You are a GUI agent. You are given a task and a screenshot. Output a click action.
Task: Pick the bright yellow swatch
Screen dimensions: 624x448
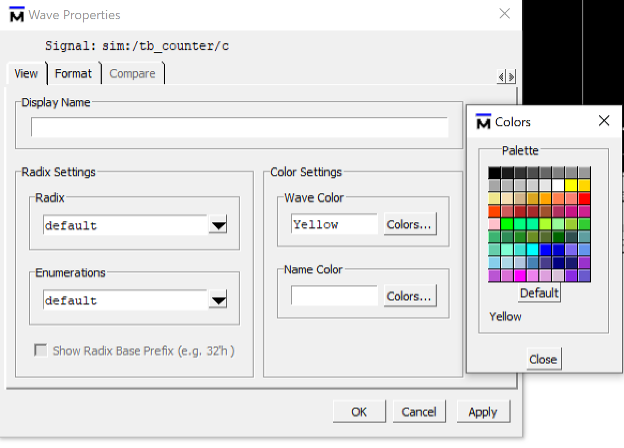[571, 185]
